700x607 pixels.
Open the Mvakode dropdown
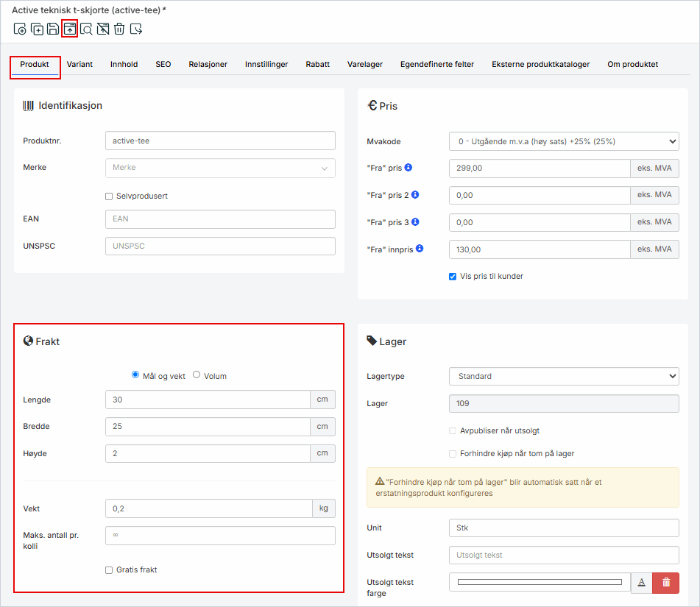pos(563,141)
